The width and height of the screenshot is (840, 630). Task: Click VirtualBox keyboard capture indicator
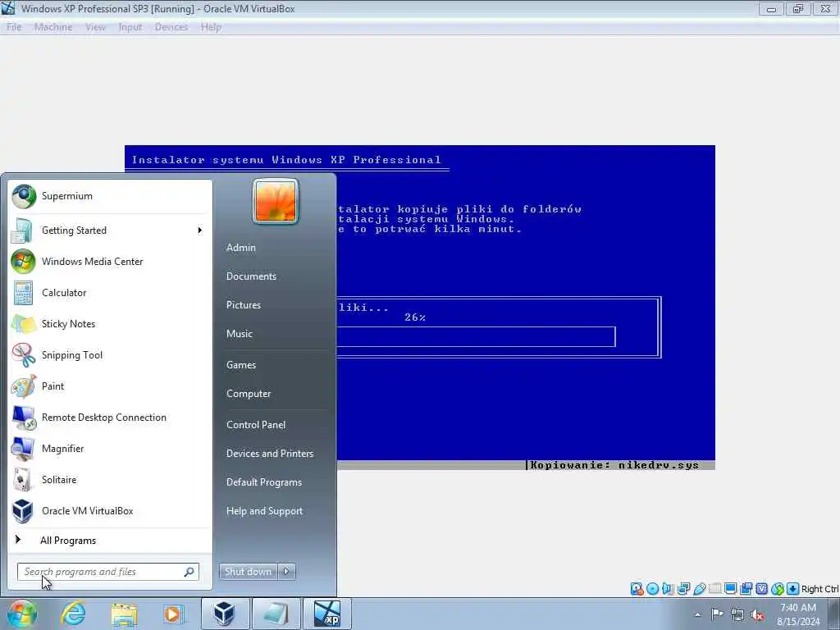[793, 589]
